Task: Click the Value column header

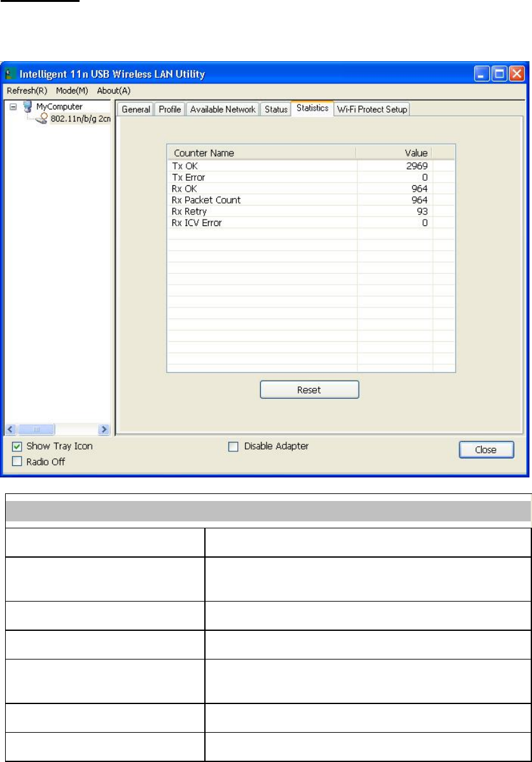Action: (x=394, y=153)
